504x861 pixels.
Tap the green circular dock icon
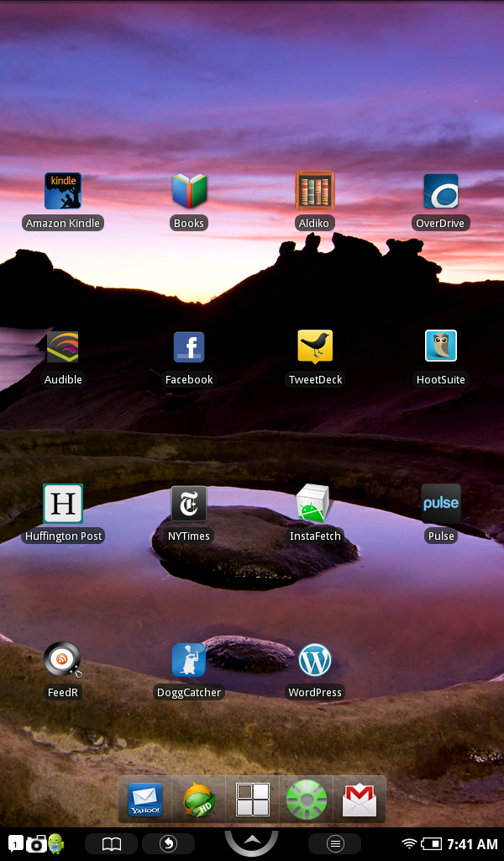pyautogui.click(x=306, y=800)
